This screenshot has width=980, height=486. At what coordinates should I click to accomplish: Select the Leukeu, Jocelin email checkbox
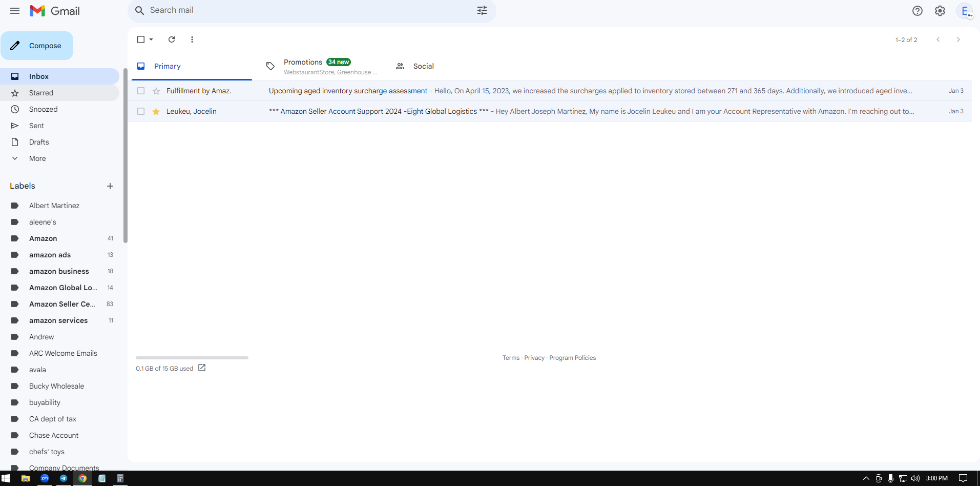[x=141, y=111]
